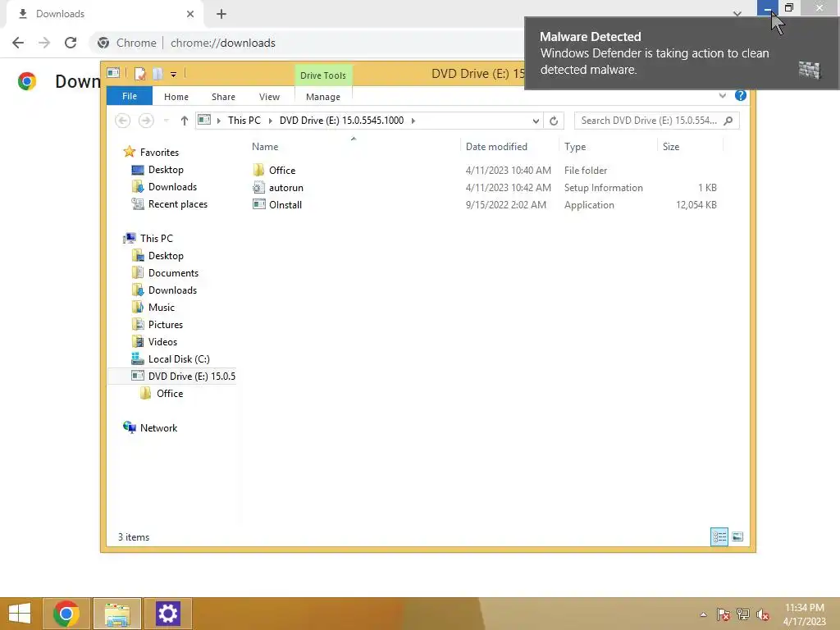
Task: Click the search magnifier icon
Action: tap(728, 121)
